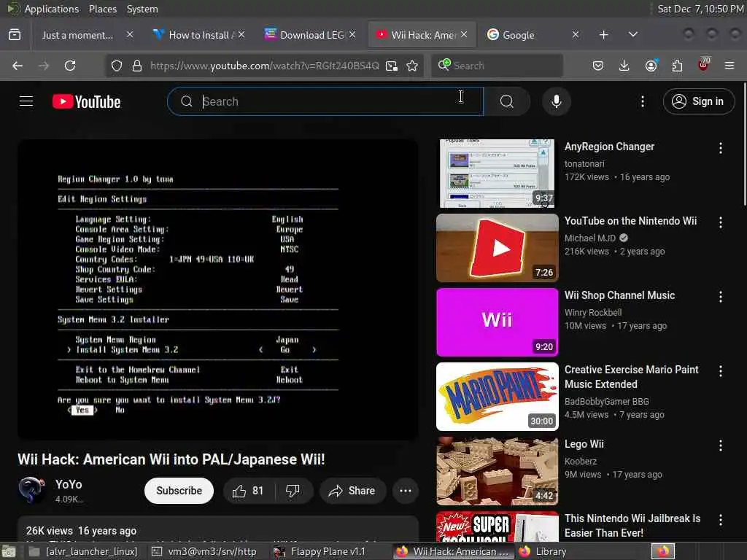Viewport: 747px width, 560px height.
Task: Close the Wii Hack tab
Action: point(464,35)
